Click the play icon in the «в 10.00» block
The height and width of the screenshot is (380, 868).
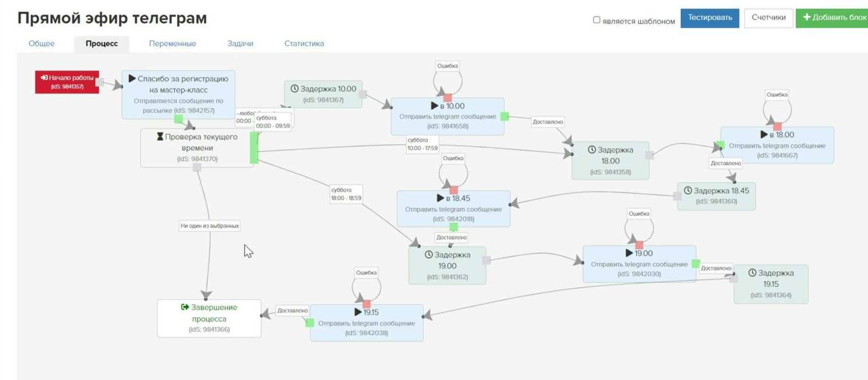[x=434, y=106]
